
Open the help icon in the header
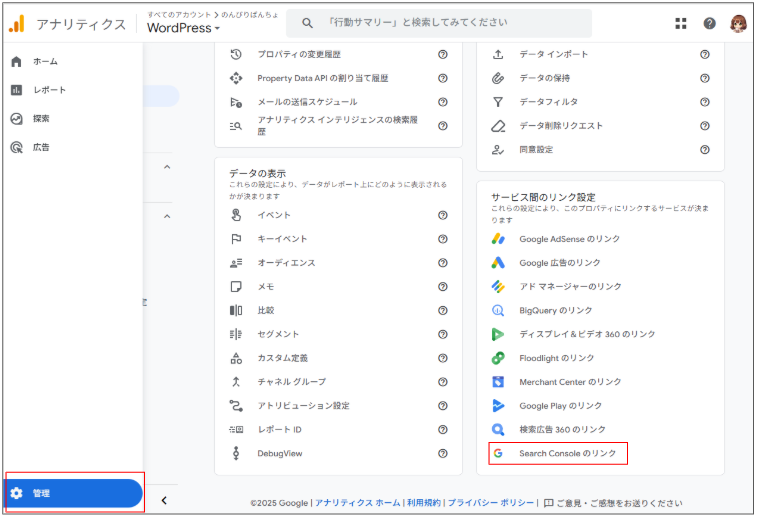coord(709,23)
